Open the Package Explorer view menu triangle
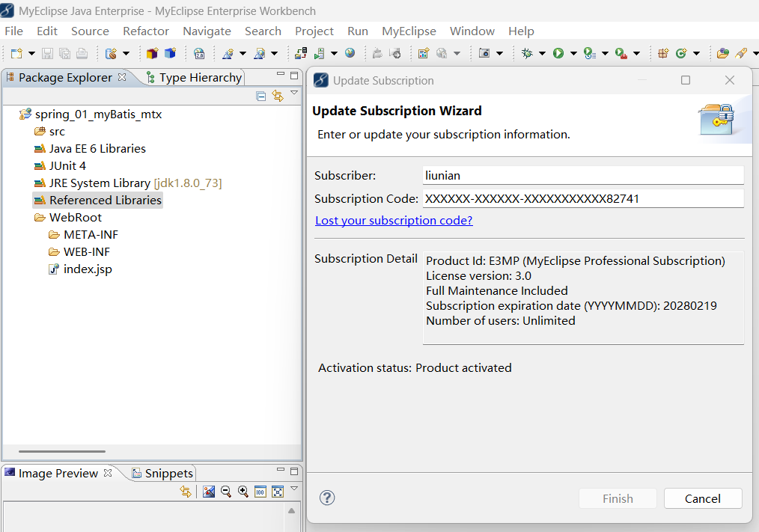 coord(294,93)
